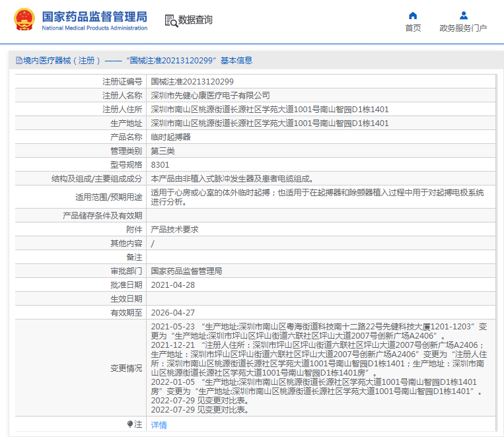
Task: Select product name 临时起搏器
Action: pos(170,137)
